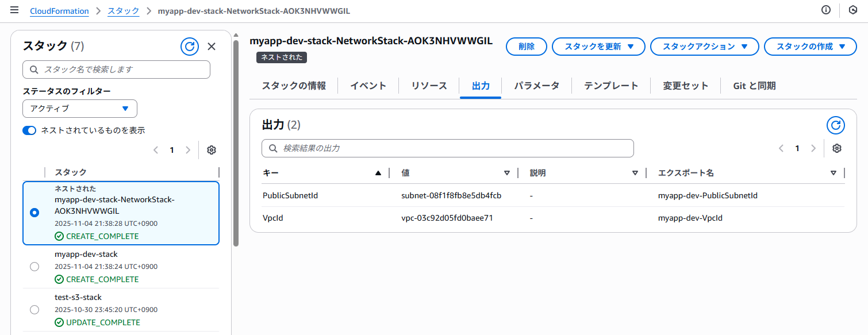Go to previous page of stack list
The image size is (868, 335).
[x=156, y=150]
